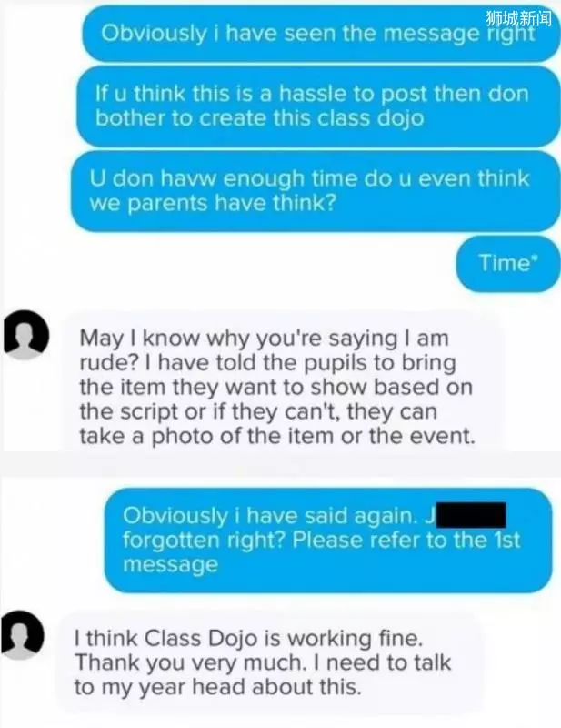Screen dimensions: 561x728
Task: Click the teacher avatar beside the rude message
Action: click(26, 335)
